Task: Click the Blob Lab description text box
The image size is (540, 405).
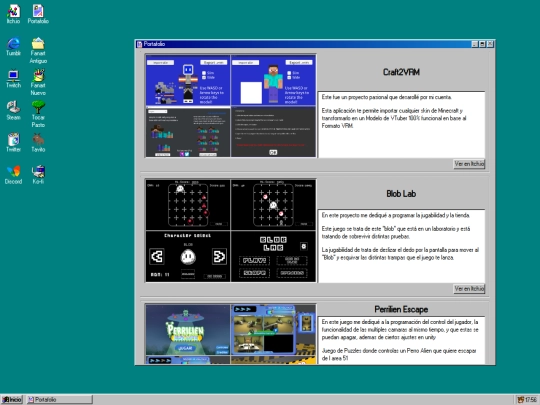Action: (x=401, y=246)
